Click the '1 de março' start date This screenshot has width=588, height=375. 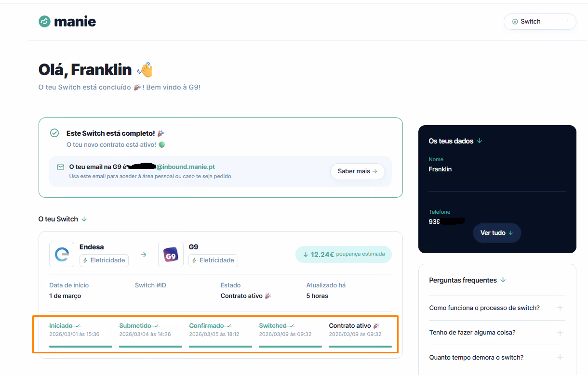(65, 296)
